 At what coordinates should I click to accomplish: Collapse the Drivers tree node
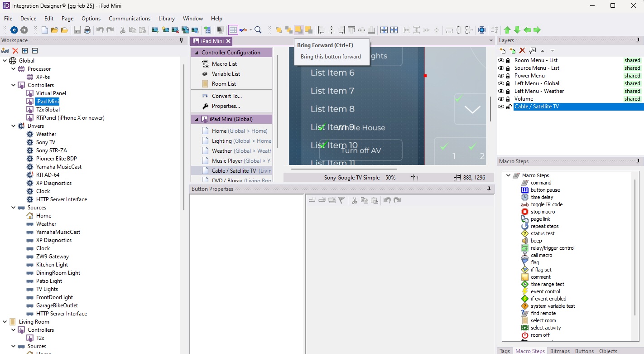pyautogui.click(x=14, y=126)
